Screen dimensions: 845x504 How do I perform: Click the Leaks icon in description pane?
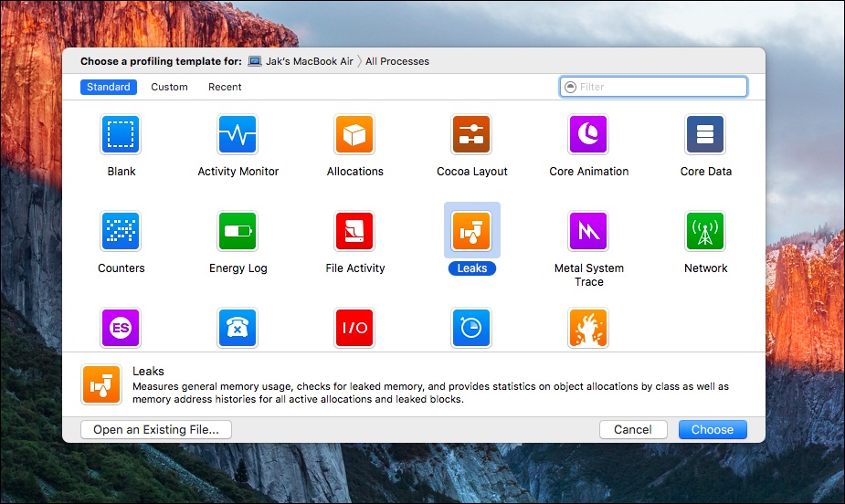(x=101, y=384)
